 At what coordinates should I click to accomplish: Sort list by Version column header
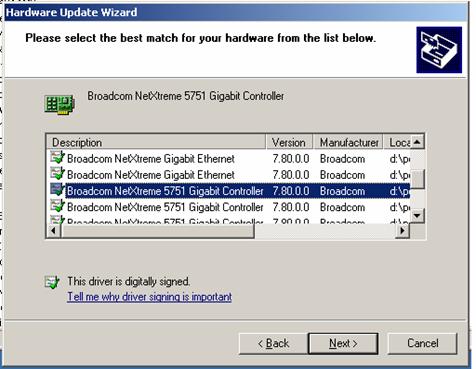tap(289, 142)
